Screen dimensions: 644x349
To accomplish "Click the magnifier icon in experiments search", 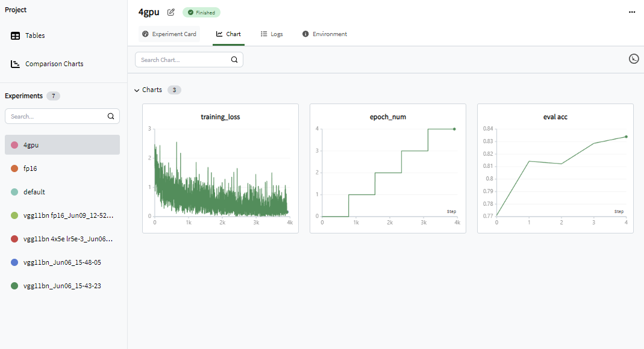I will pyautogui.click(x=111, y=117).
